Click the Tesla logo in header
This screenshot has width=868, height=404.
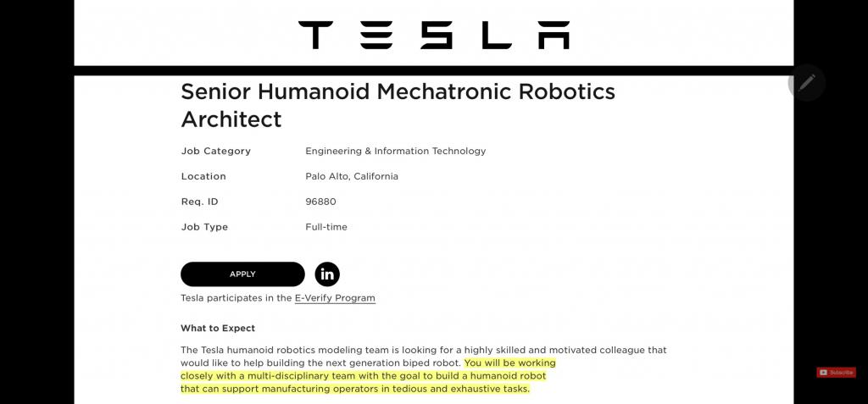pyautogui.click(x=433, y=35)
